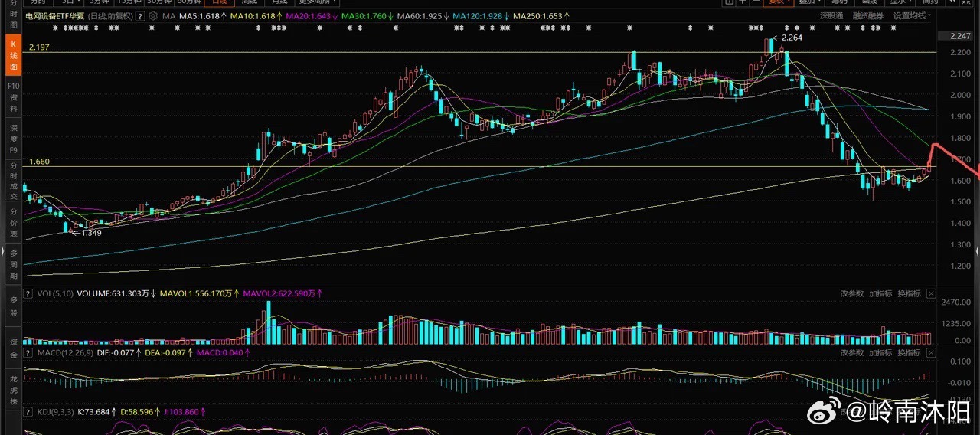Open 分价表 in the left sidebar
980x435 pixels.
(x=13, y=221)
